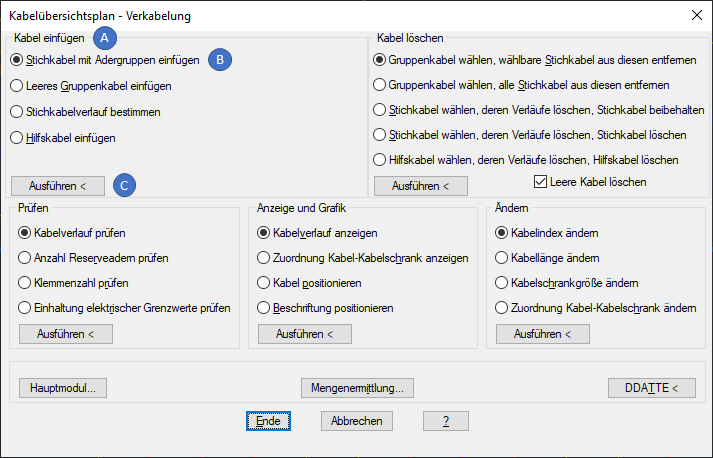Click Ausführen in Prüfen group

pyautogui.click(x=66, y=334)
